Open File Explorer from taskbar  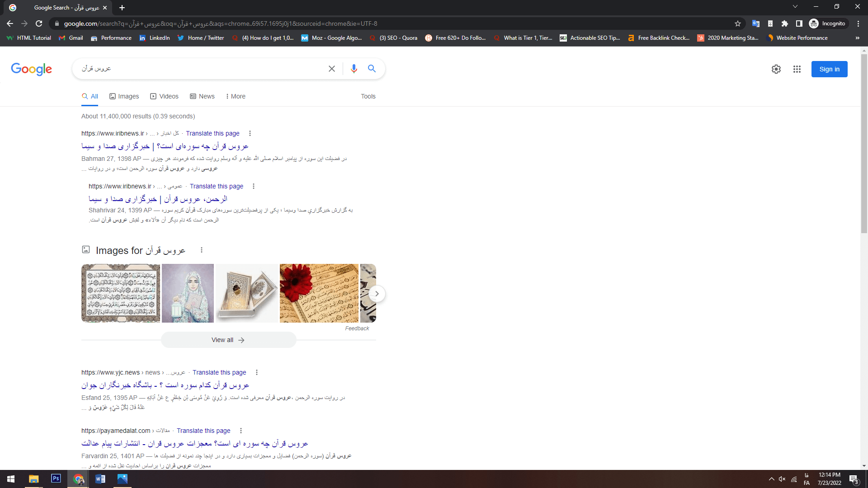pyautogui.click(x=33, y=479)
